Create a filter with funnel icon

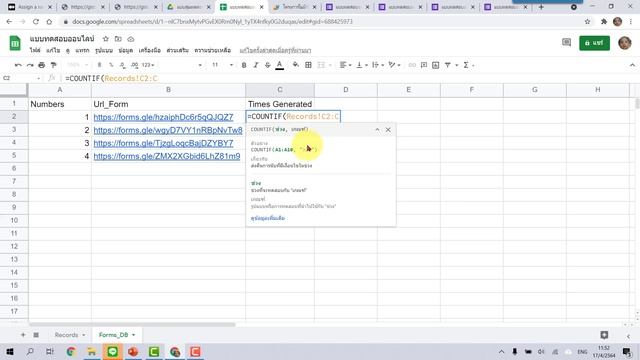tap(448, 65)
